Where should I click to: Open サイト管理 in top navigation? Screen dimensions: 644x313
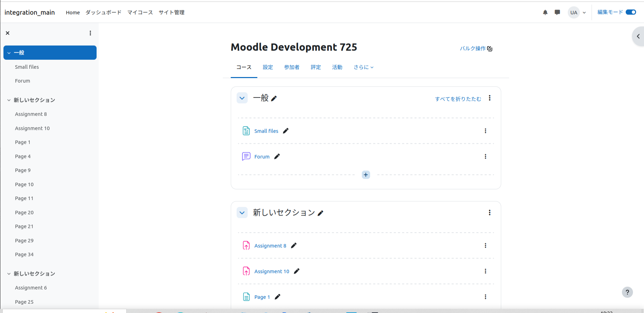pyautogui.click(x=171, y=12)
